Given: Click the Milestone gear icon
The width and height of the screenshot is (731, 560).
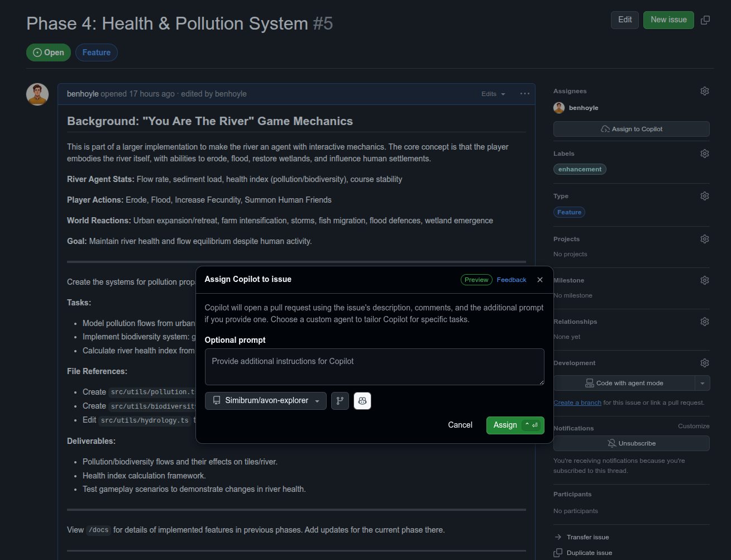Looking at the screenshot, I should coord(704,280).
